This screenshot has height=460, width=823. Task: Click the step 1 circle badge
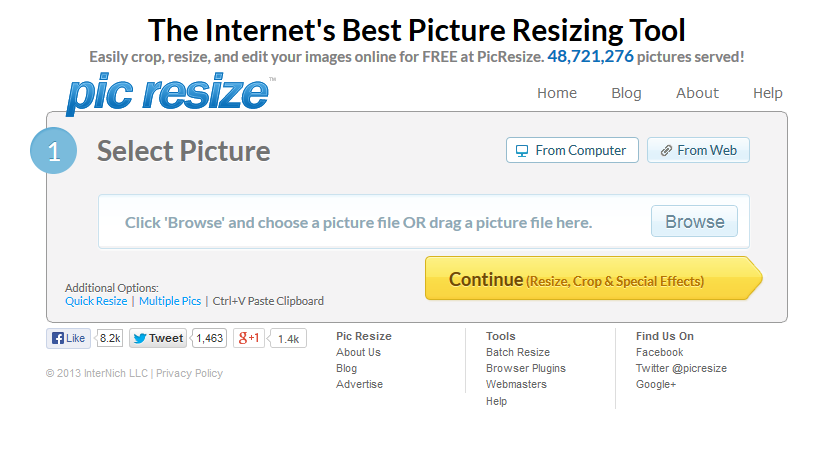tap(54, 151)
